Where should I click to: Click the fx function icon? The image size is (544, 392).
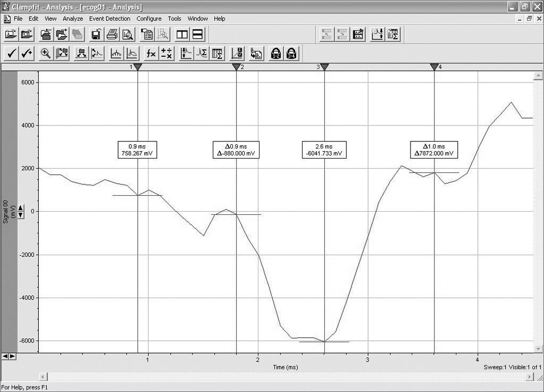(x=151, y=53)
